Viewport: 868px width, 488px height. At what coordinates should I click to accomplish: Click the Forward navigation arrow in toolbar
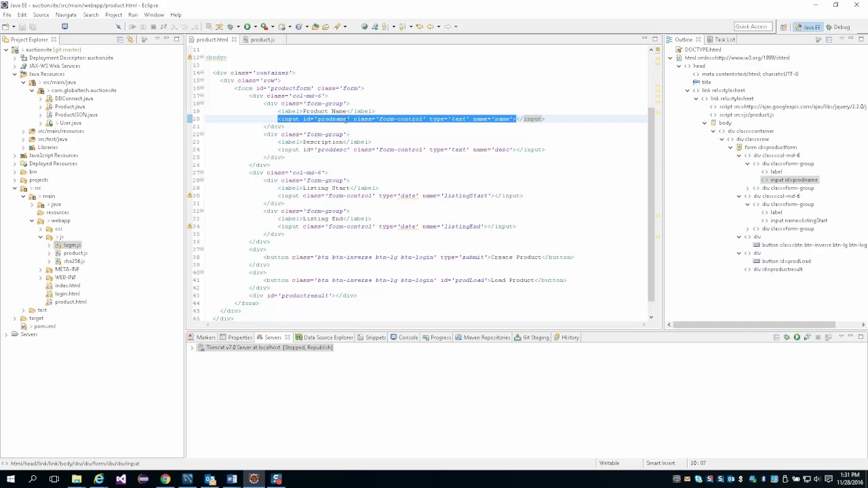(446, 26)
